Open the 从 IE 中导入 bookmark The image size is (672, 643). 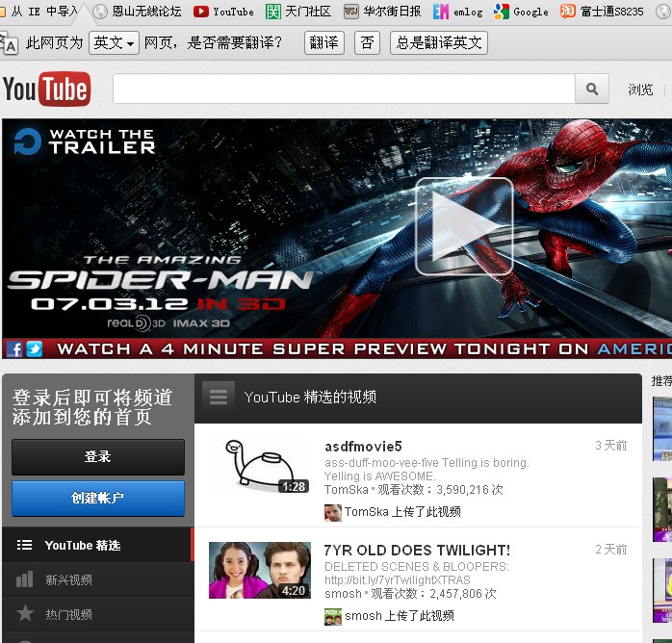pyautogui.click(x=39, y=12)
